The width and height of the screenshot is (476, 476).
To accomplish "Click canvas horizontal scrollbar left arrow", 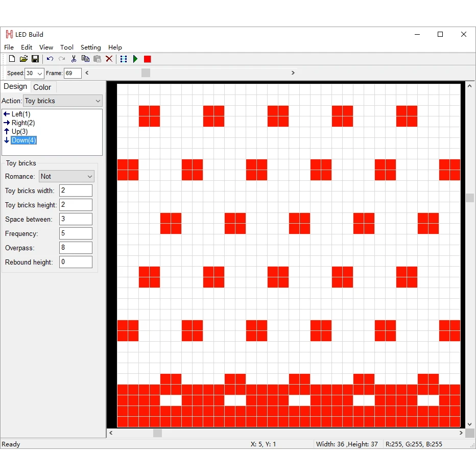I will coord(111,433).
